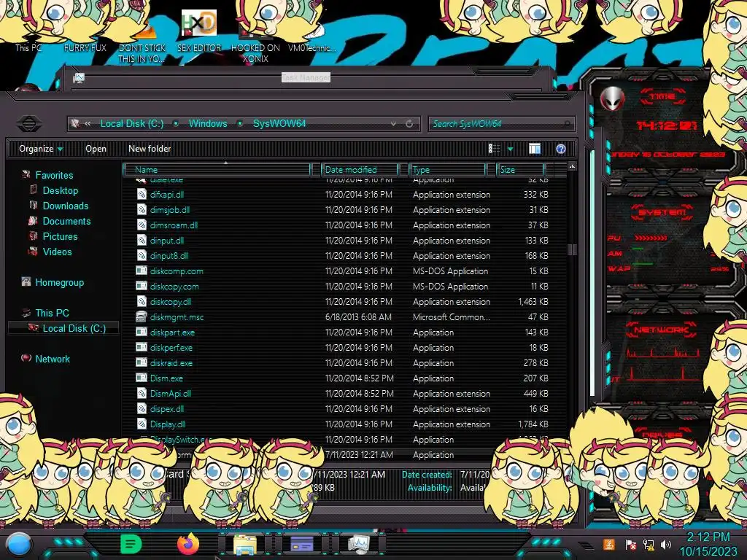Open the change view dropdown arrow
747x560 pixels.
(x=510, y=149)
